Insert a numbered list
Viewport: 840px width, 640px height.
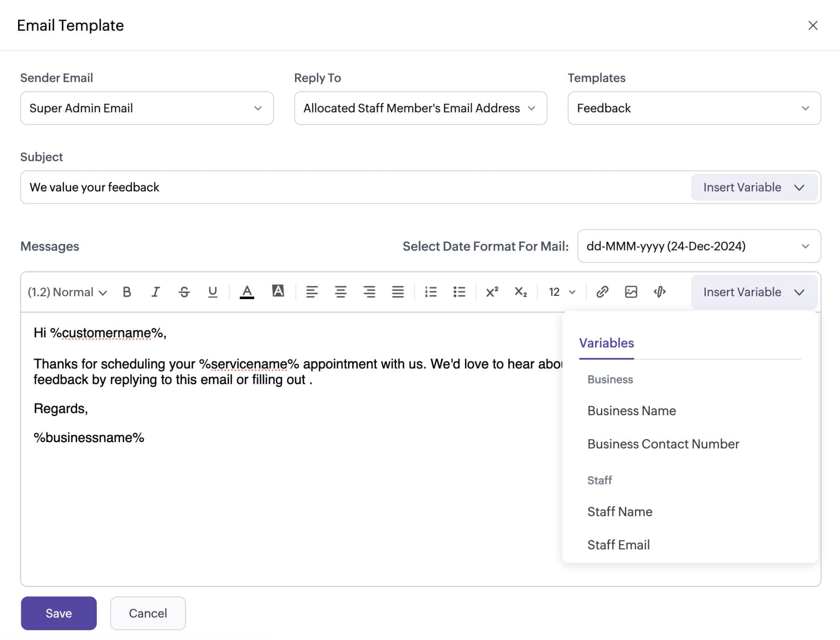coord(431,292)
